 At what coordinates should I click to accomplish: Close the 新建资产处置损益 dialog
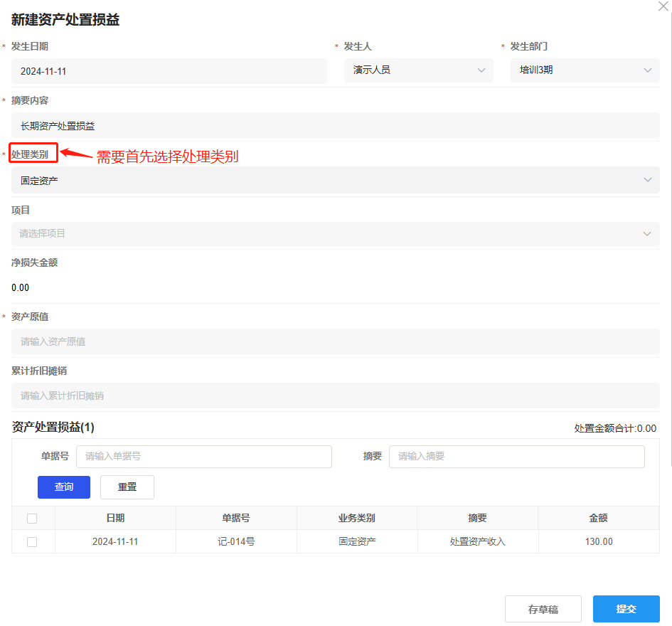click(x=663, y=6)
